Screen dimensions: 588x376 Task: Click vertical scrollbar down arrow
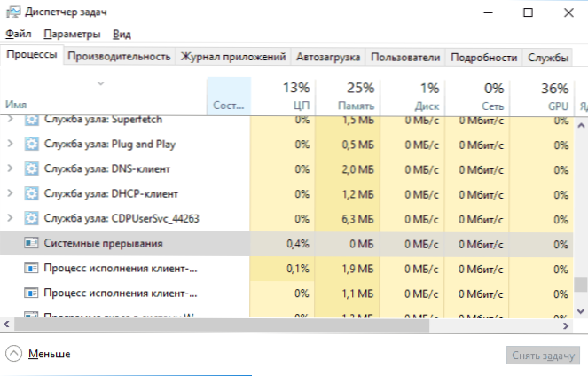581,310
